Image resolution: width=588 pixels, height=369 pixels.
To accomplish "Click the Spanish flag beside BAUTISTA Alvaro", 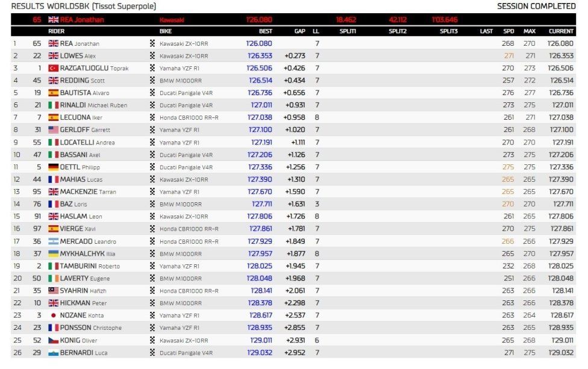I will click(x=53, y=93).
